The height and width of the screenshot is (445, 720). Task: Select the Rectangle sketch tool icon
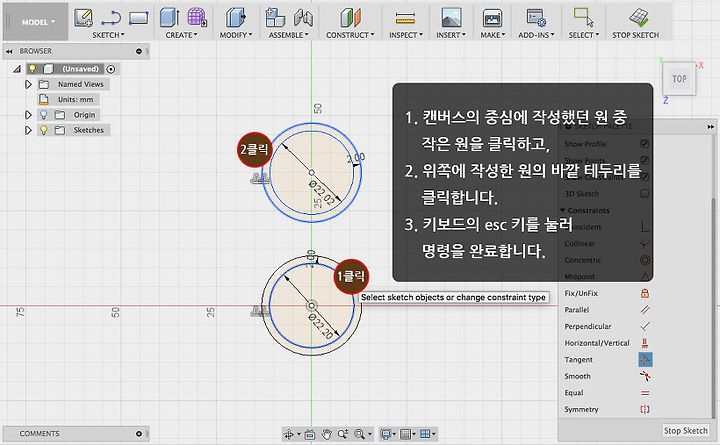tap(138, 18)
